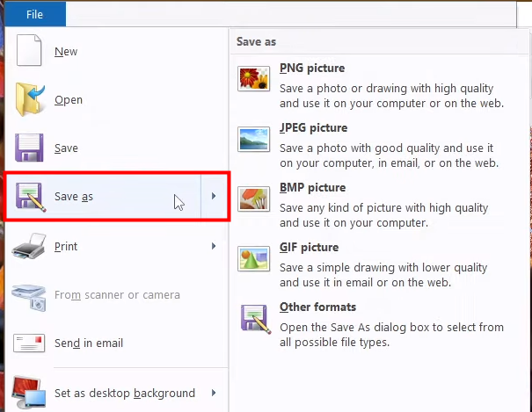Click the text 'Save a photo or drawing with high quality'
532x412 pixels.
point(386,89)
